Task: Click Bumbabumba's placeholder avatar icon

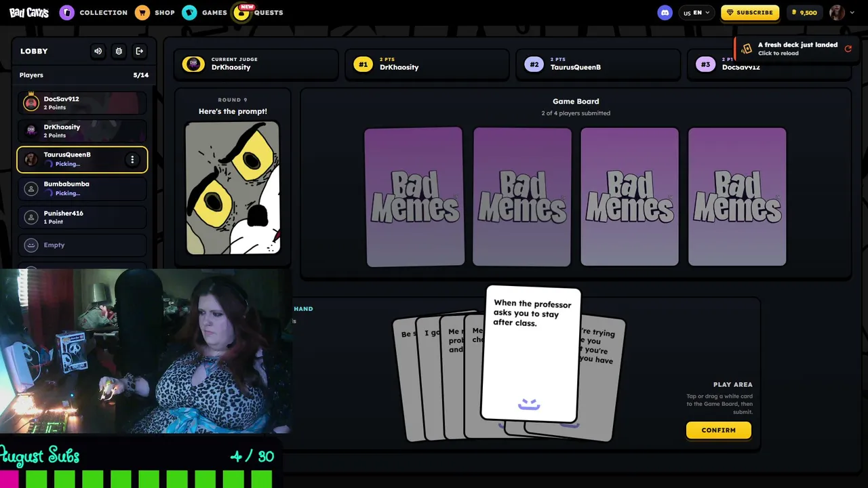Action: [x=31, y=189]
